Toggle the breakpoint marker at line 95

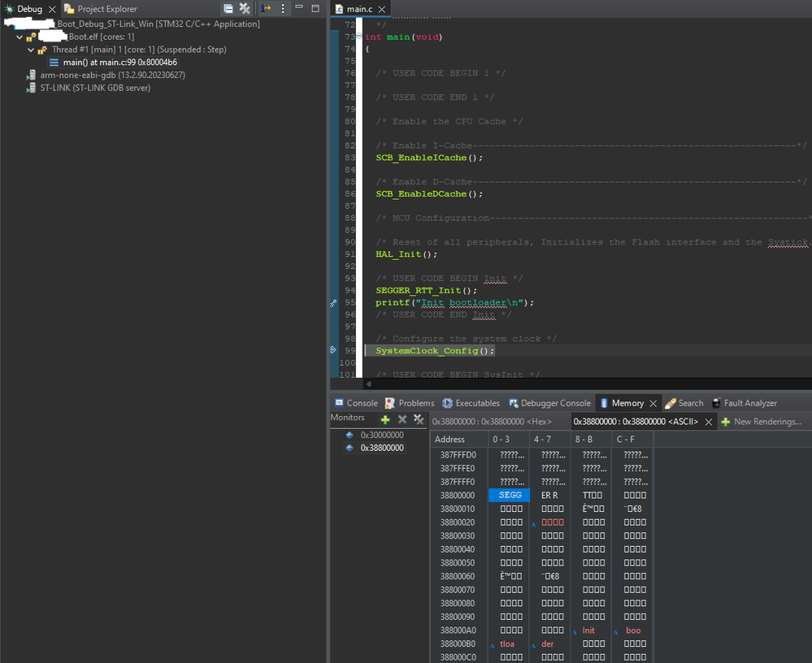333,303
